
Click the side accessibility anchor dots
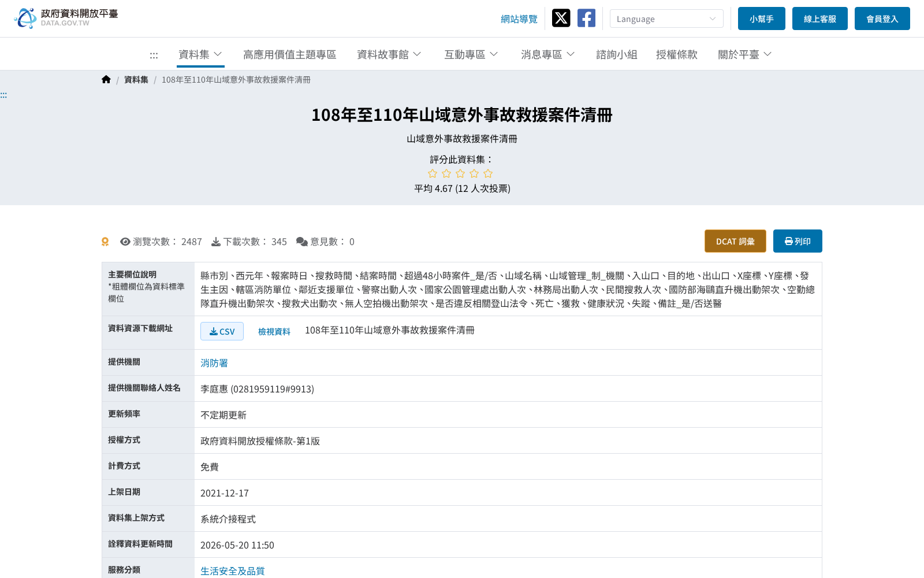click(3, 95)
